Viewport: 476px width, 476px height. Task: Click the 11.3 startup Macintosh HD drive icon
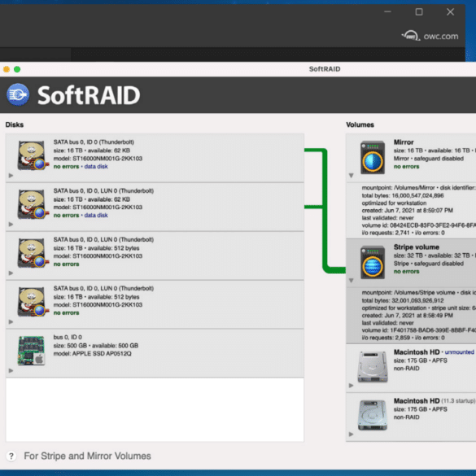[373, 415]
